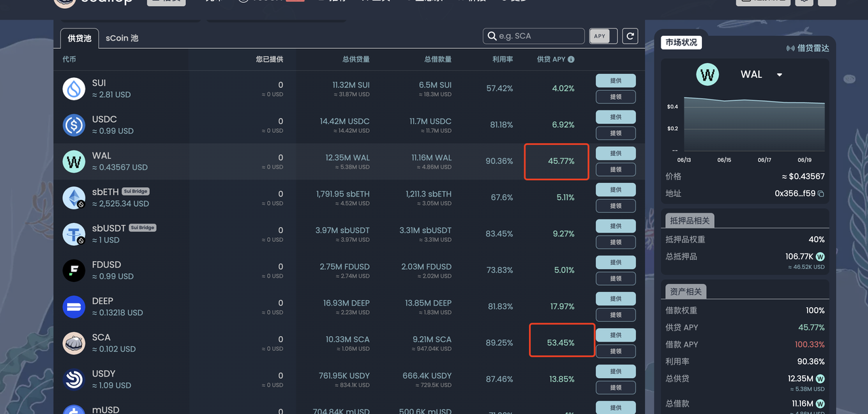Click 提供 button for the WAL row
The width and height of the screenshot is (868, 414).
pyautogui.click(x=615, y=153)
